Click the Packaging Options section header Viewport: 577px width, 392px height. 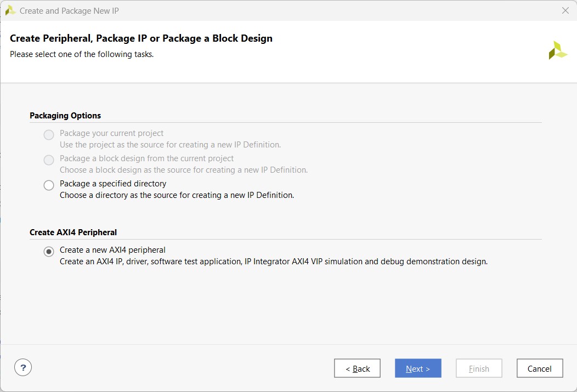pos(65,116)
